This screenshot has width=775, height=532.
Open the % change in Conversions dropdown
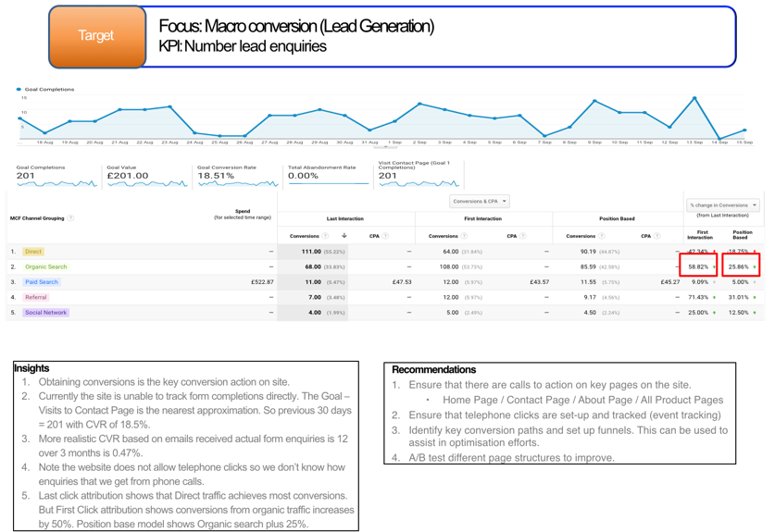tap(723, 205)
